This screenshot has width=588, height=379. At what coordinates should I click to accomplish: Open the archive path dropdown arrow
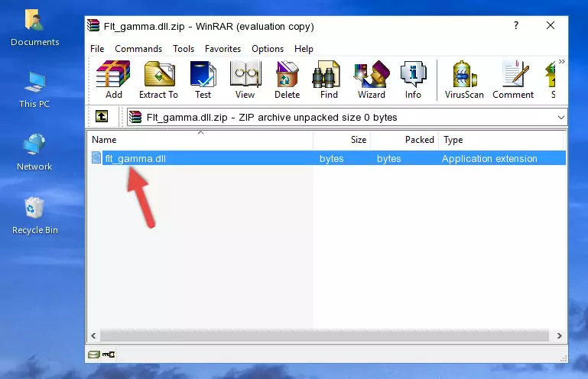[560, 118]
